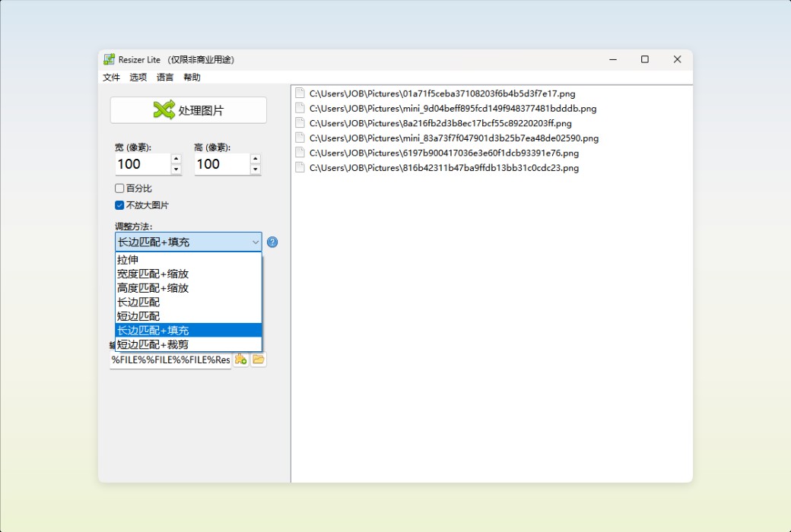Disable the 不放大图片 checkbox

(119, 204)
